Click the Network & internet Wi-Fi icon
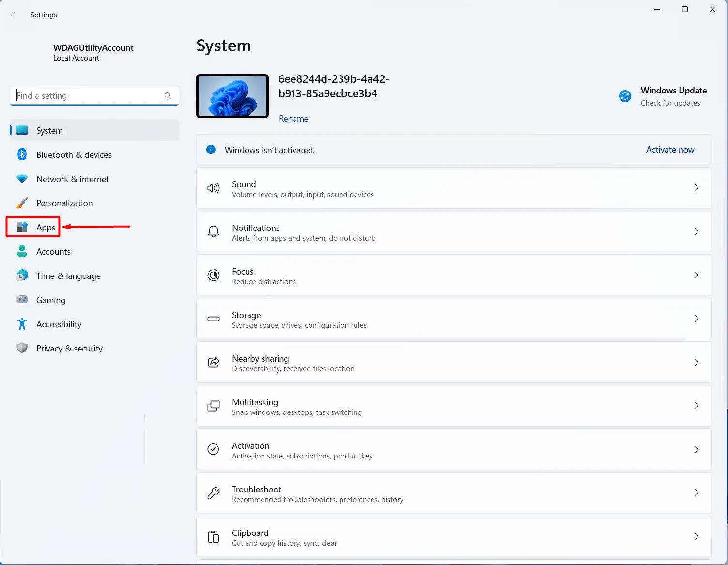The height and width of the screenshot is (565, 728). (x=22, y=179)
